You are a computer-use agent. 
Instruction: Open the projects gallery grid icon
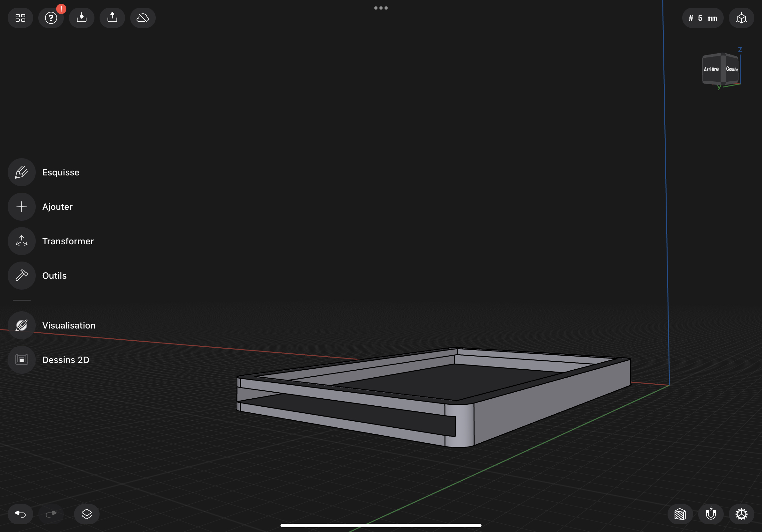[20, 18]
